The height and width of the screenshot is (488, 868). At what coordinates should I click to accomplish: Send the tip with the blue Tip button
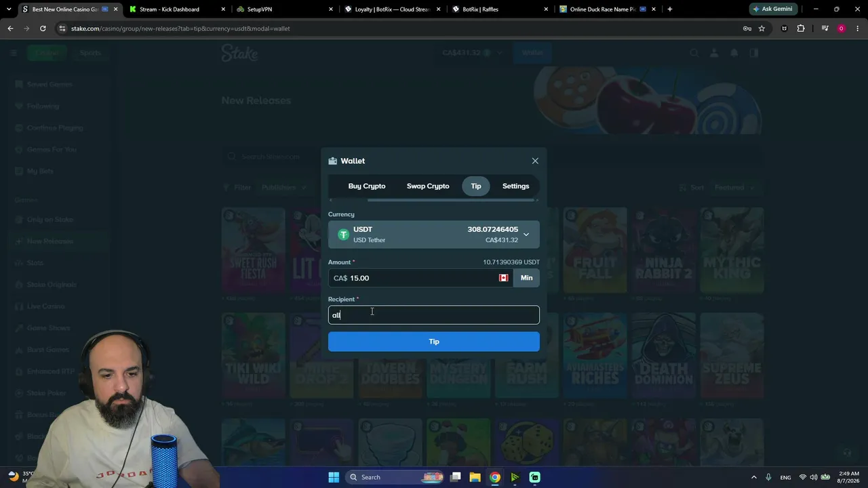(434, 342)
